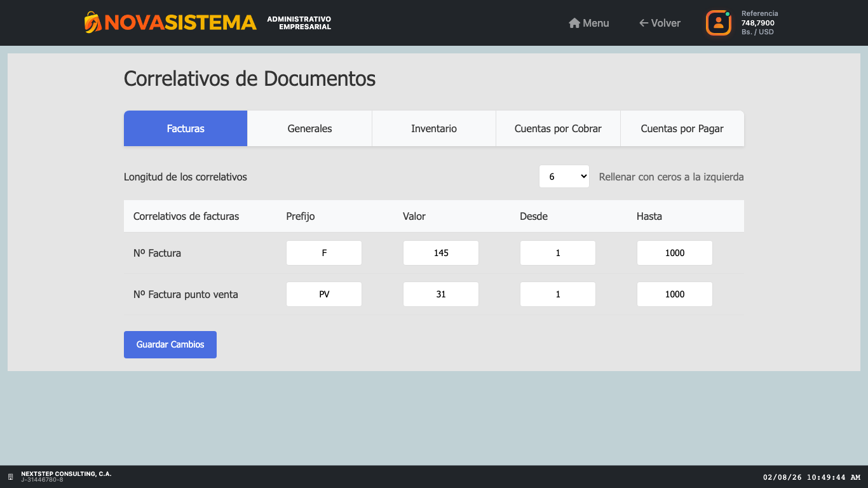Click the 'Desde' column header

pyautogui.click(x=534, y=216)
